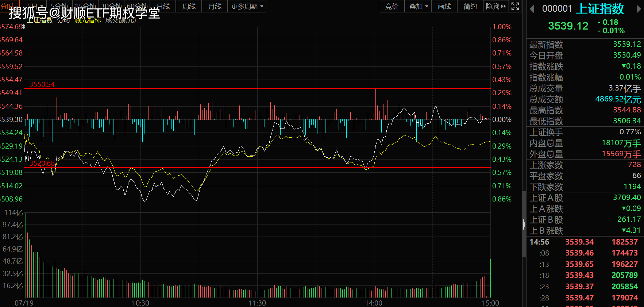The image size is (644, 307).
Task: Click the 外盘总量 value 15569万手
Action: click(x=621, y=154)
